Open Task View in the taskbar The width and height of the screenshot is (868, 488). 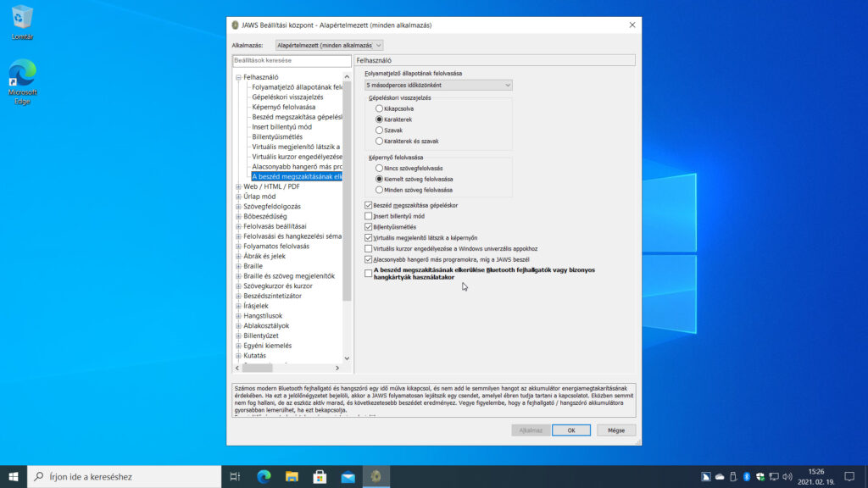pyautogui.click(x=235, y=476)
